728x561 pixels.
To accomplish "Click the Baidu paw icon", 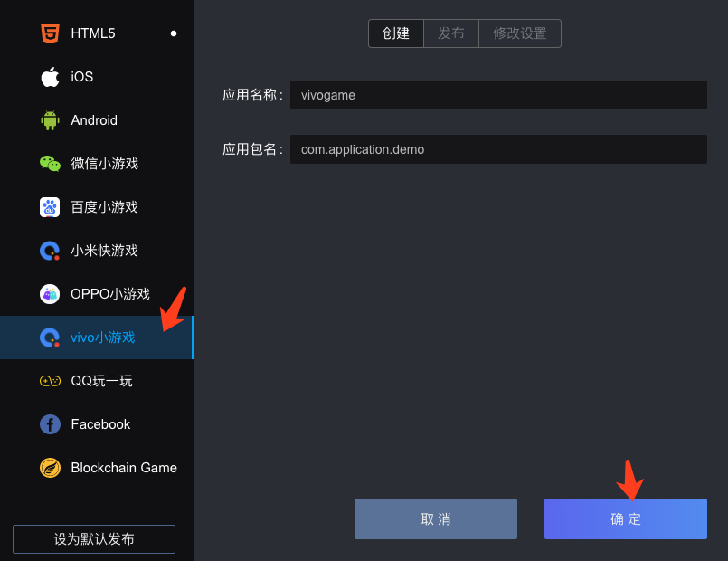I will 50,207.
